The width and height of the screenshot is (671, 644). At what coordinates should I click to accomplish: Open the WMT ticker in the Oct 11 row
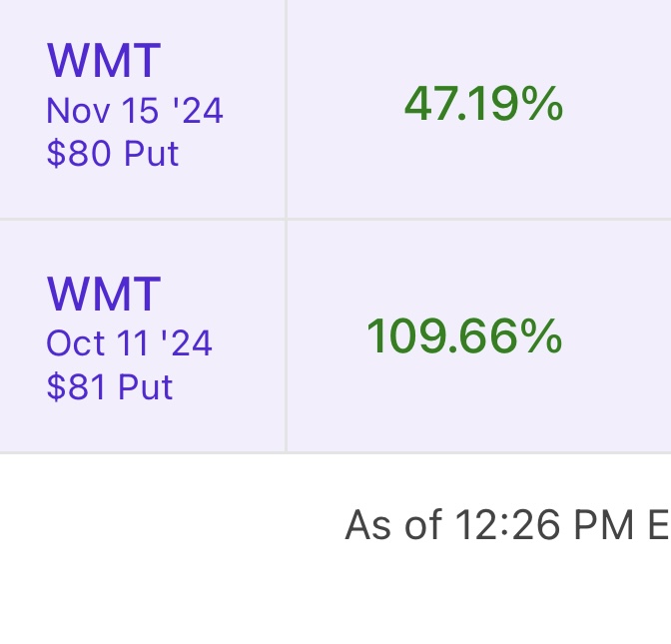click(x=103, y=295)
